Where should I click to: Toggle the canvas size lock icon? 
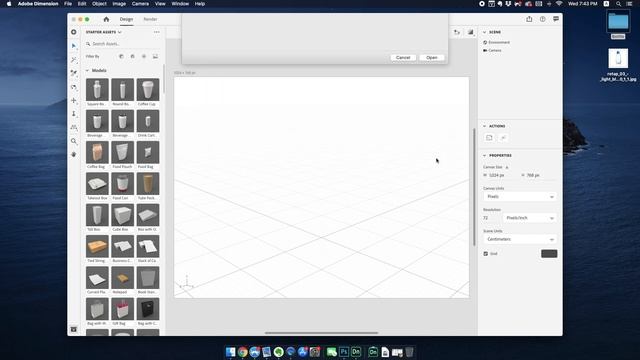coord(507,167)
